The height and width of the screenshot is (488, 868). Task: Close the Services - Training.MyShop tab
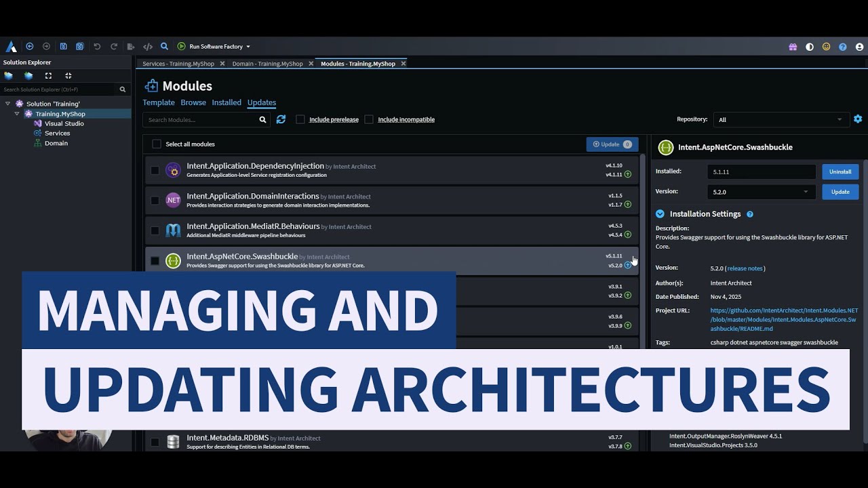(221, 64)
